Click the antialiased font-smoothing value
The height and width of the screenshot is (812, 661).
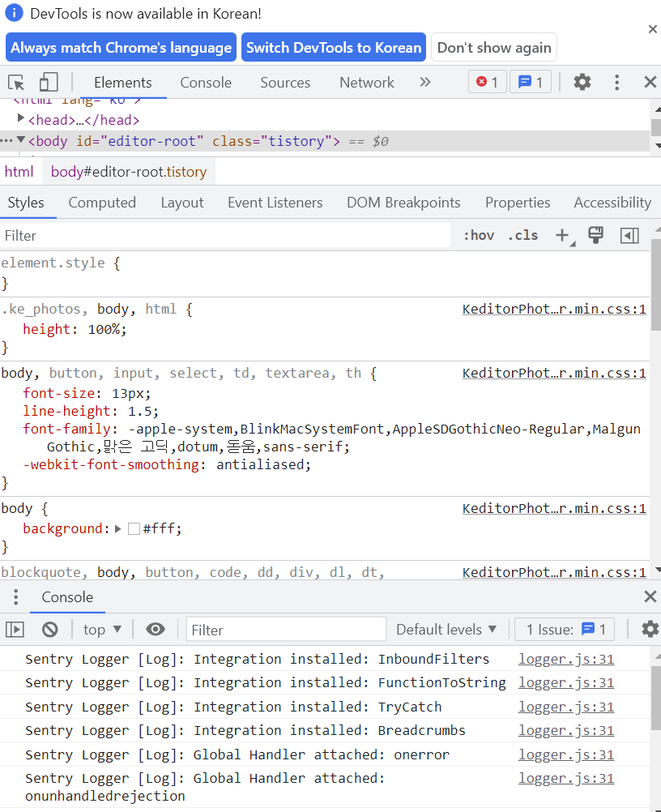pos(260,464)
